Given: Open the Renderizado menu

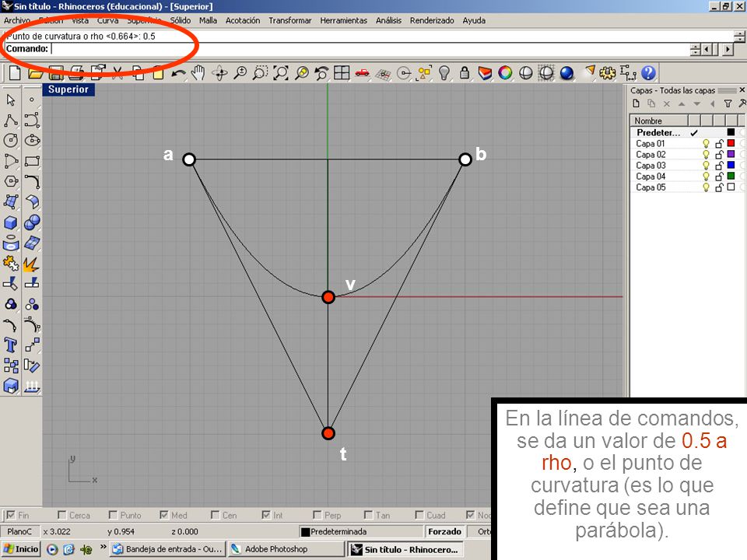Looking at the screenshot, I should [432, 20].
